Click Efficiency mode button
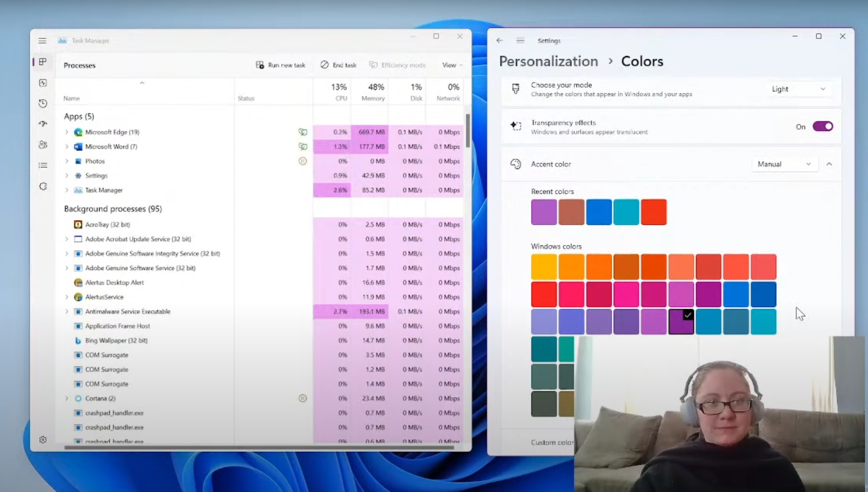 pyautogui.click(x=397, y=65)
